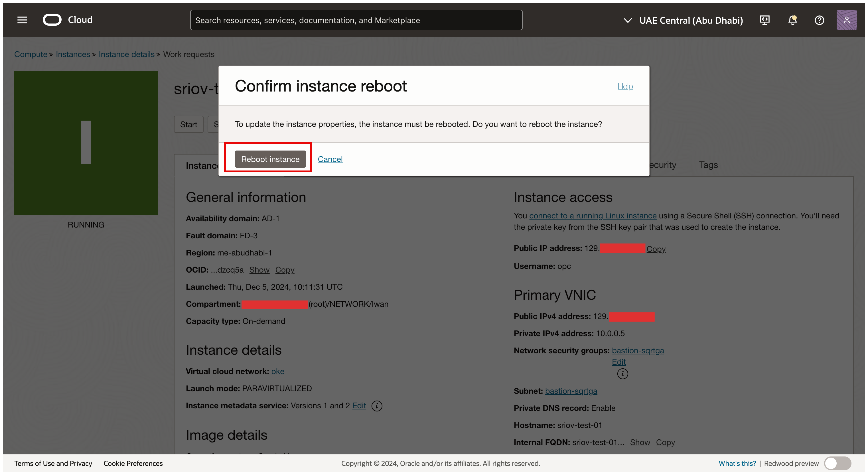868x475 pixels.
Task: Click info icon under Network security groups
Action: point(622,373)
